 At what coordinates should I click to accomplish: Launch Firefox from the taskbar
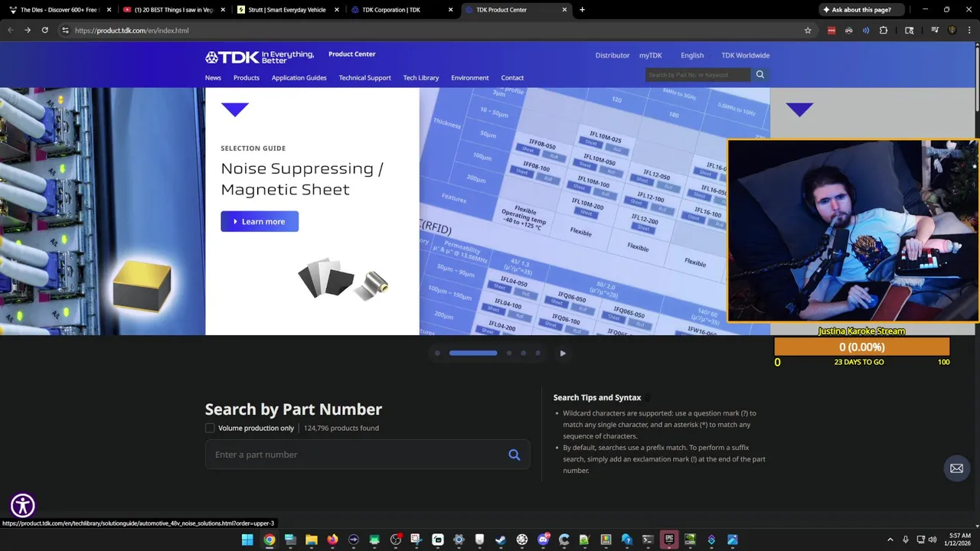click(x=332, y=540)
